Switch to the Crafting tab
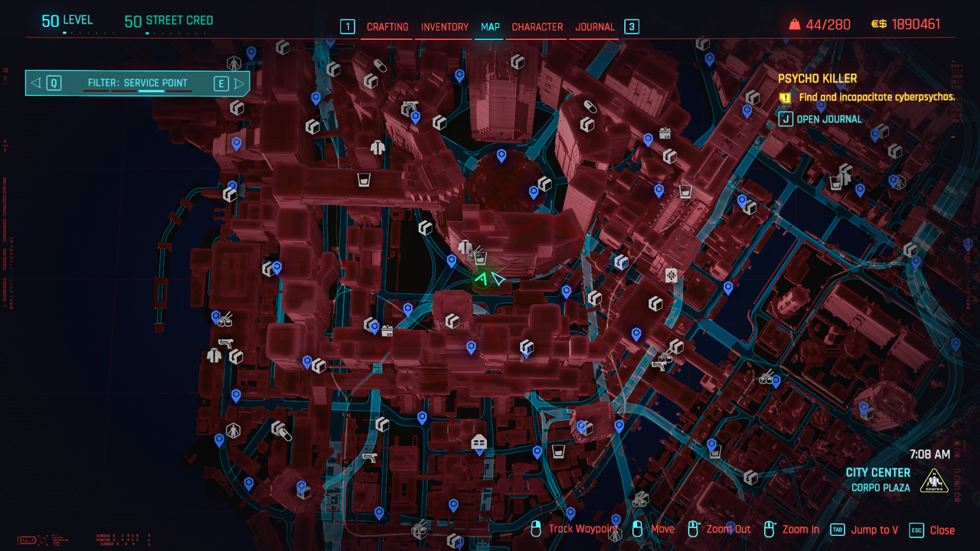980x551 pixels. [x=387, y=27]
